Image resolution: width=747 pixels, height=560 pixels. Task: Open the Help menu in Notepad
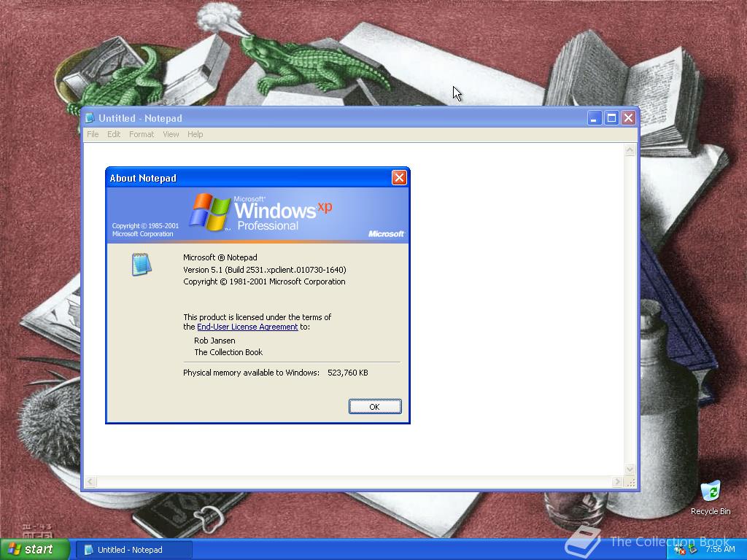coord(195,134)
